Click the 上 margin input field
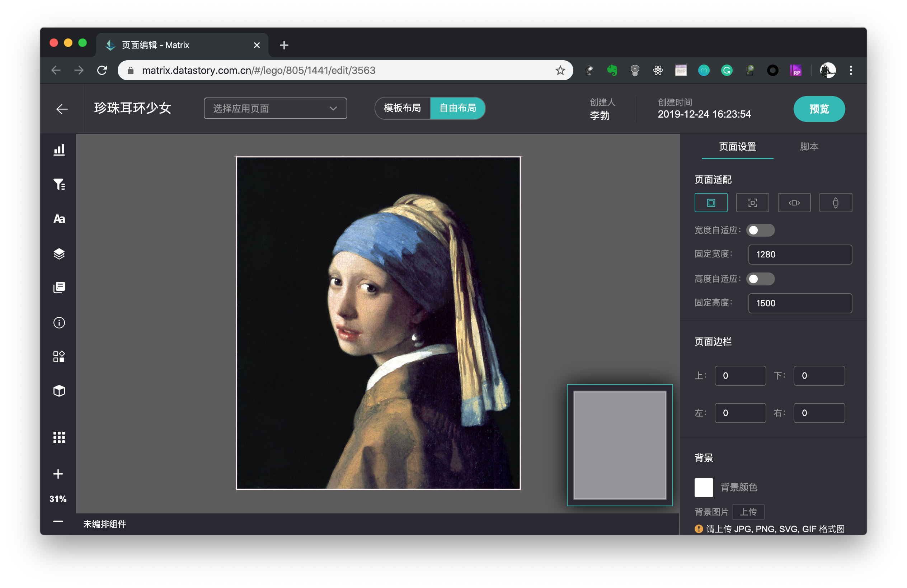 coord(740,376)
